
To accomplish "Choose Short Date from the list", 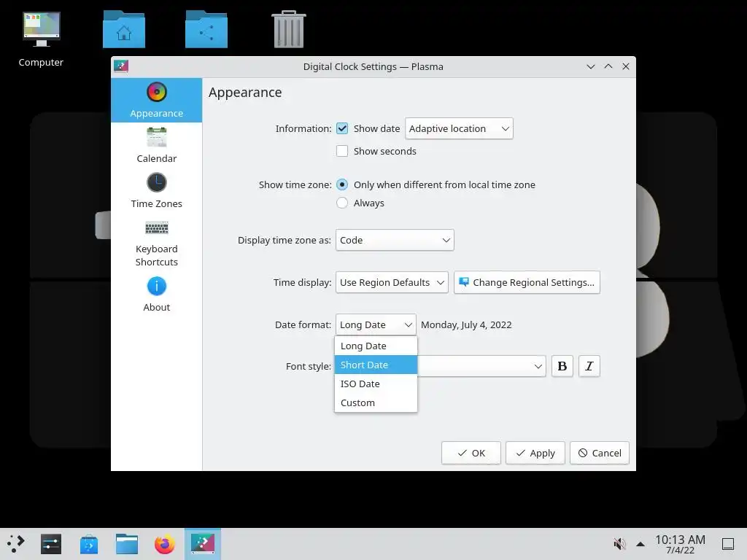I will [x=376, y=365].
